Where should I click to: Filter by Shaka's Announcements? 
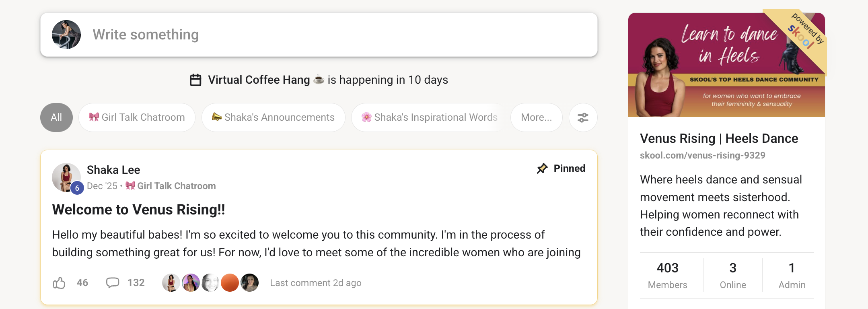274,117
